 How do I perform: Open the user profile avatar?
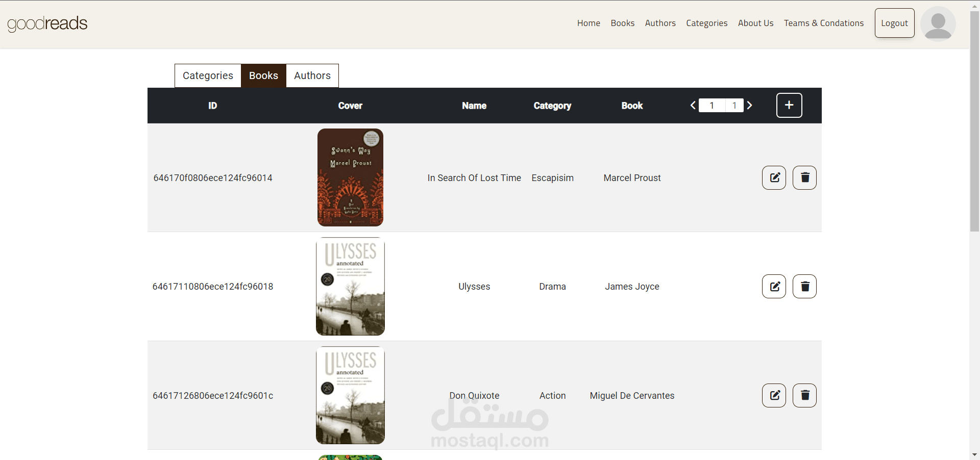coord(938,23)
